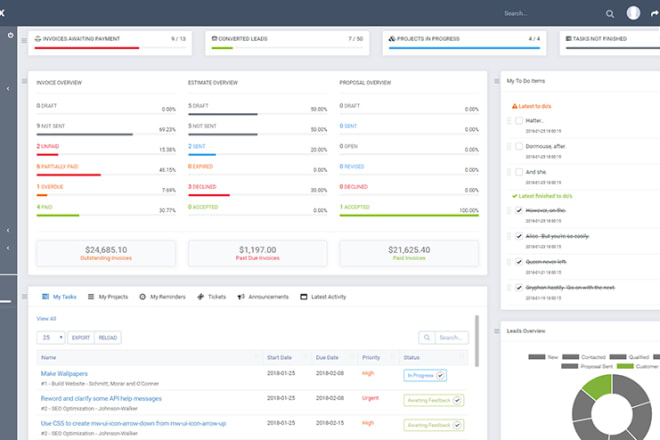Uncheck the 'Gryphon hastily' finished to-do
This screenshot has width=660, height=440.
[x=519, y=288]
